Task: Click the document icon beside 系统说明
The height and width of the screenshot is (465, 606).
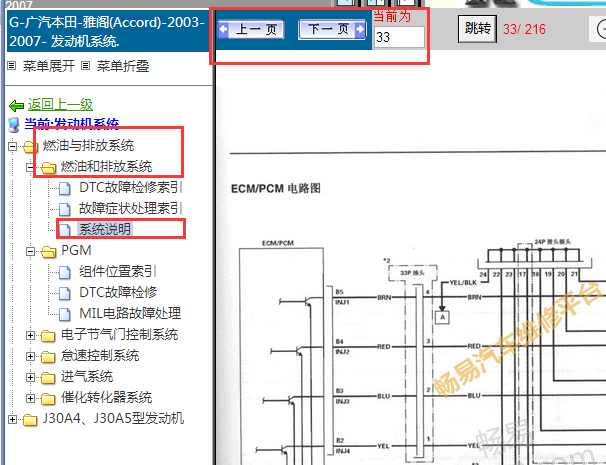Action: coord(65,230)
